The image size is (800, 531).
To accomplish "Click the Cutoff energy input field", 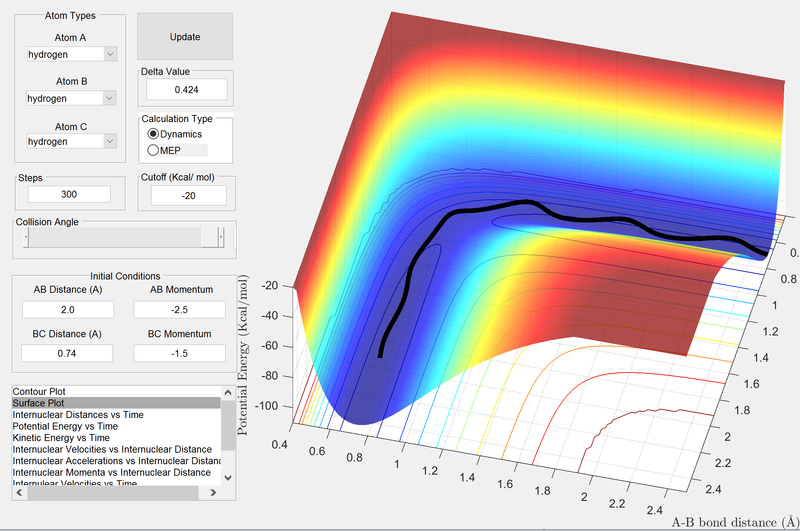I will tap(186, 195).
